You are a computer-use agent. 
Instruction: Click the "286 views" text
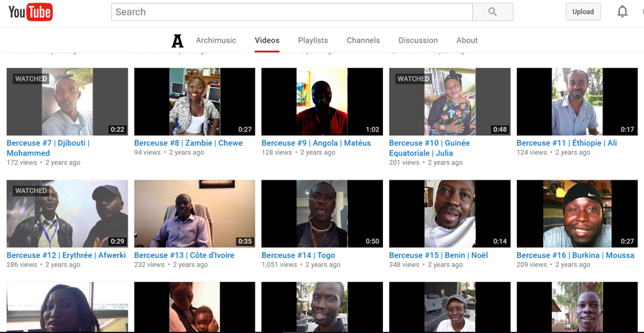(22, 265)
